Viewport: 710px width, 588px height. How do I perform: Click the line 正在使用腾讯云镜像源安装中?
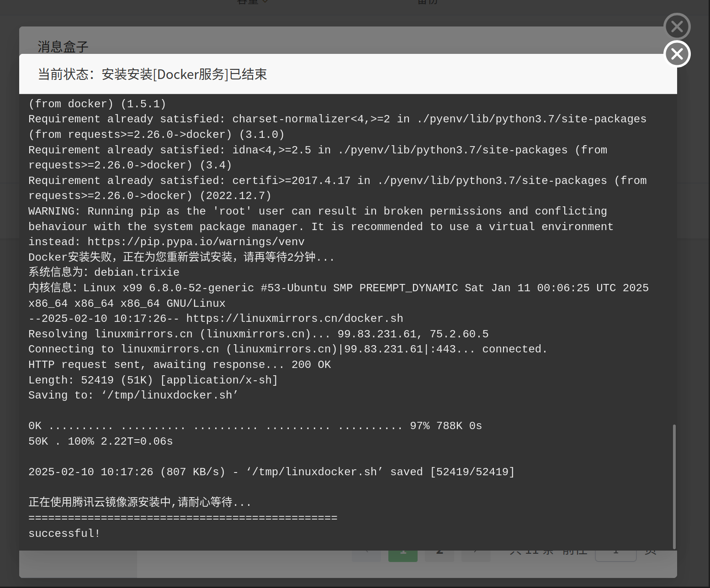point(140,502)
